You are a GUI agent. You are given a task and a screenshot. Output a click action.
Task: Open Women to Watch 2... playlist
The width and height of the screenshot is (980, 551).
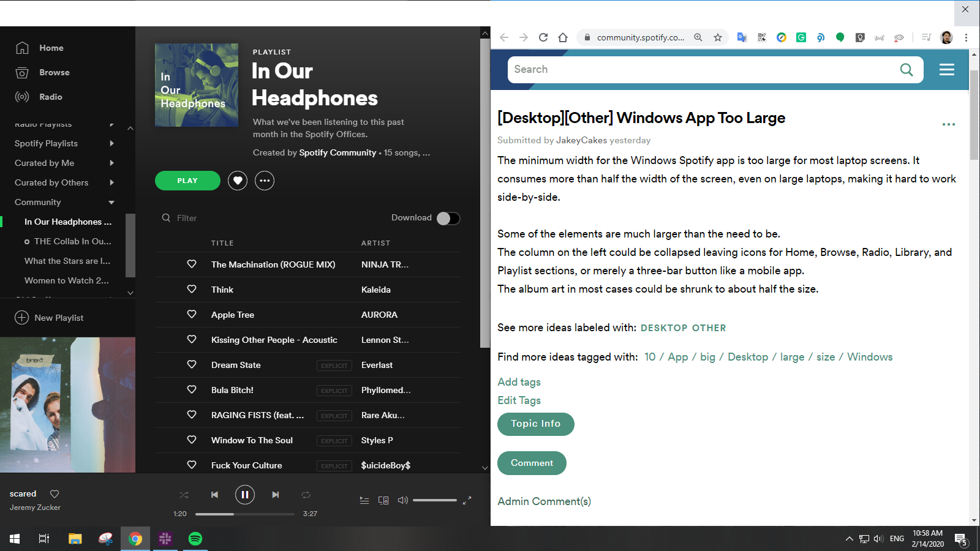tap(67, 280)
